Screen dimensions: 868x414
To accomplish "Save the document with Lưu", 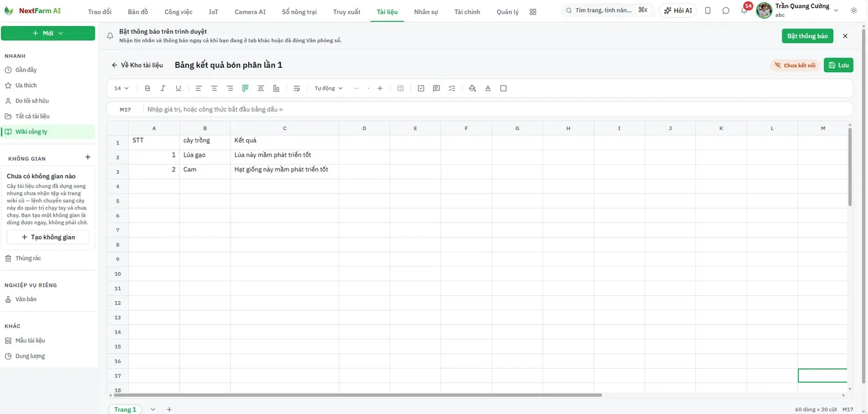I will pos(839,65).
